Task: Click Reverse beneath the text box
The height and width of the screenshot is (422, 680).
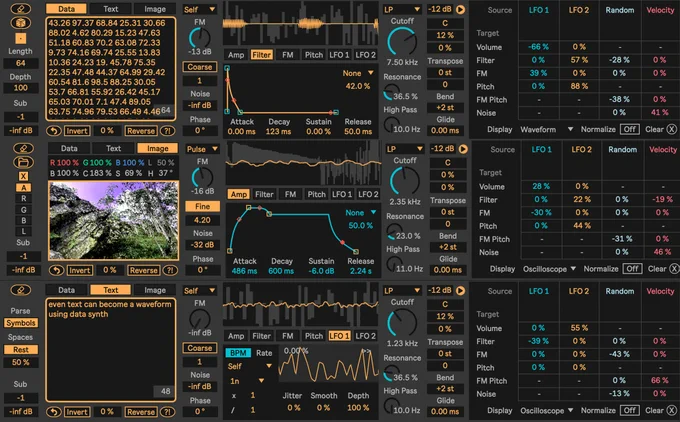Action: [141, 412]
